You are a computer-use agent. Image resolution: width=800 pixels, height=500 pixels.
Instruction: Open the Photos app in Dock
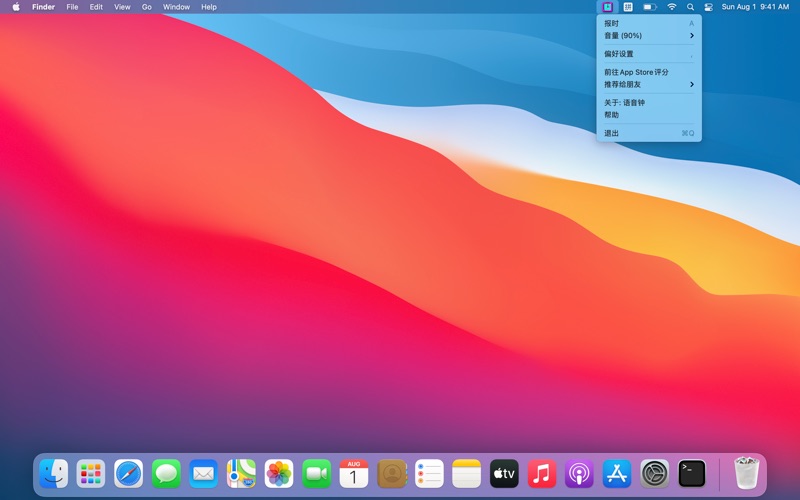(x=279, y=473)
